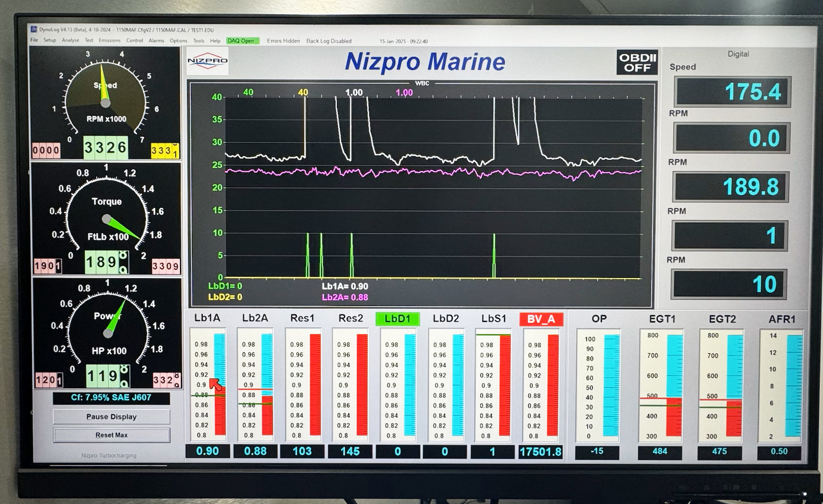Click the Speed digital display showing 175.4
This screenshot has width=823, height=504.
[732, 92]
